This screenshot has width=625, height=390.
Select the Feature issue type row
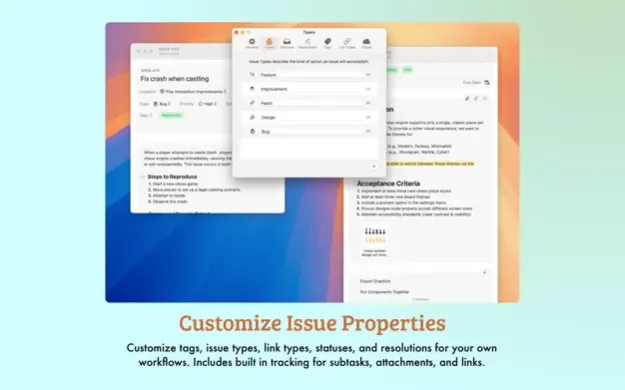[309, 75]
